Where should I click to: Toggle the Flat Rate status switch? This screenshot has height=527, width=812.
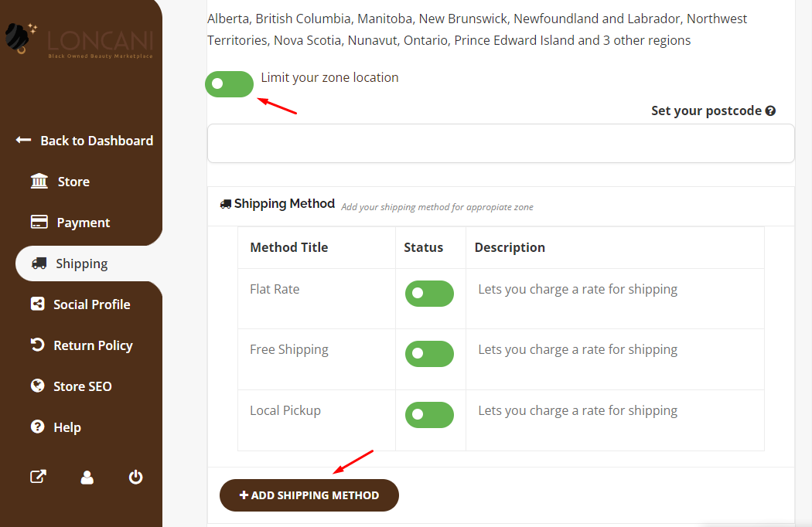(429, 294)
